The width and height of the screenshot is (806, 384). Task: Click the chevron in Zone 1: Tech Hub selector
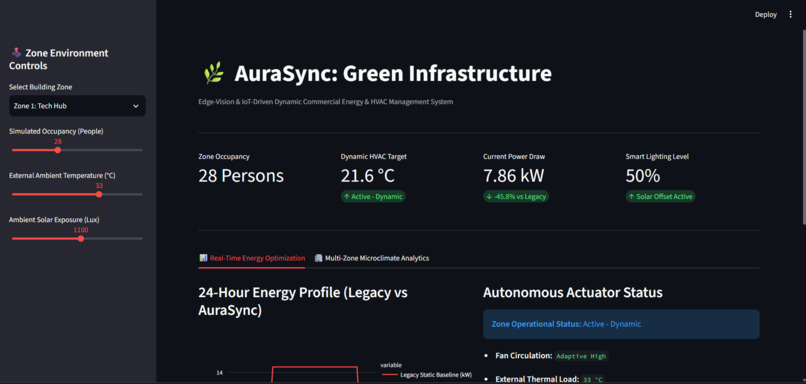(x=136, y=106)
